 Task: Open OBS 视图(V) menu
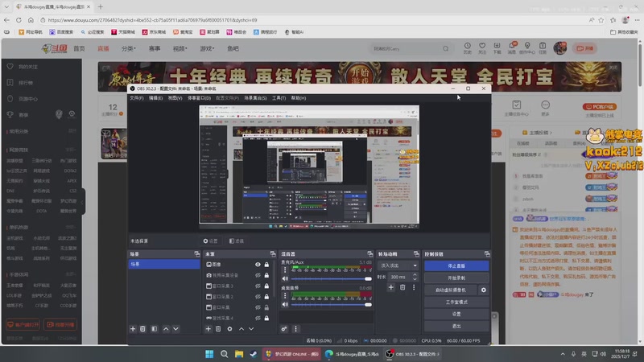pos(175,98)
